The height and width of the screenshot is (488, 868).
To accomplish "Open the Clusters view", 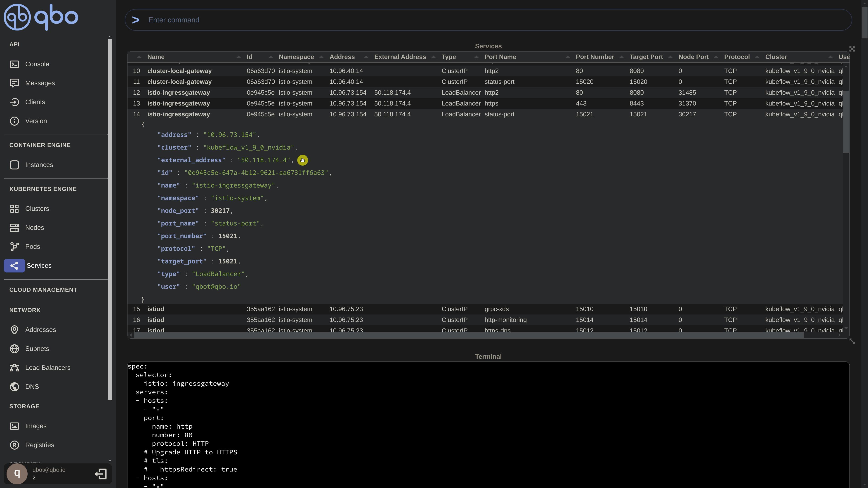I will tap(37, 209).
